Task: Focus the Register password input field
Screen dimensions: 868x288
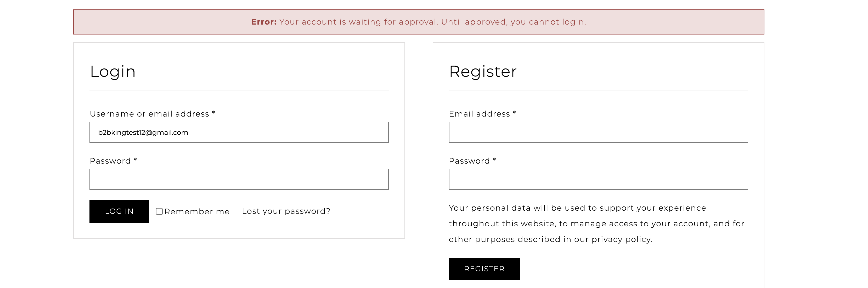Action: (x=598, y=179)
